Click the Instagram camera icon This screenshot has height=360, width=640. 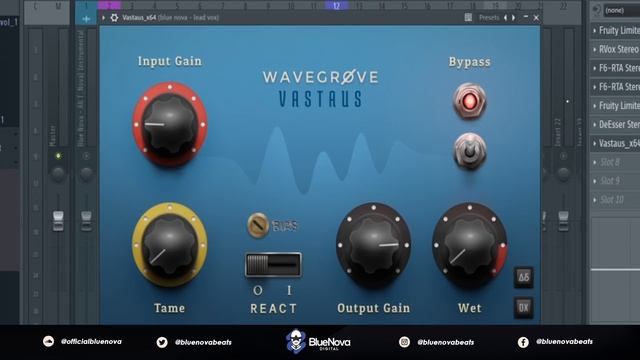404,342
